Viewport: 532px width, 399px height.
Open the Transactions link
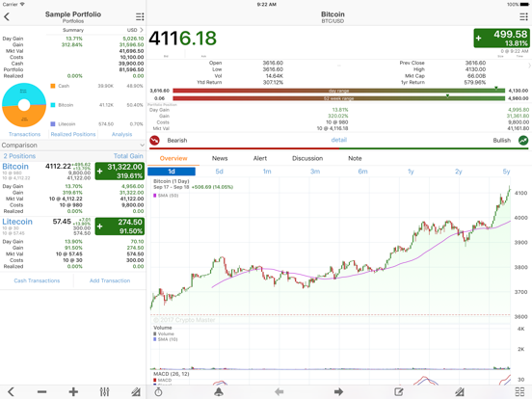pyautogui.click(x=24, y=134)
